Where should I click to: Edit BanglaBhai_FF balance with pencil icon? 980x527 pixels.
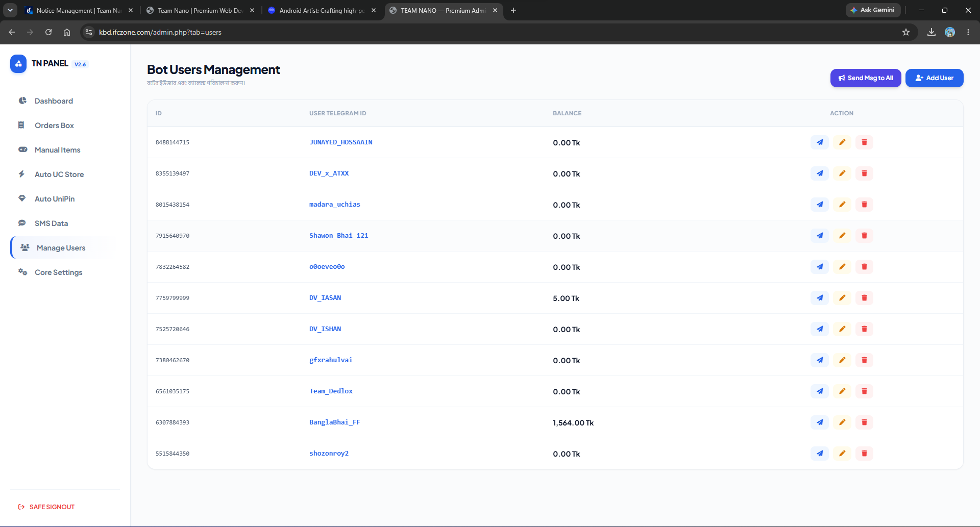coord(842,422)
